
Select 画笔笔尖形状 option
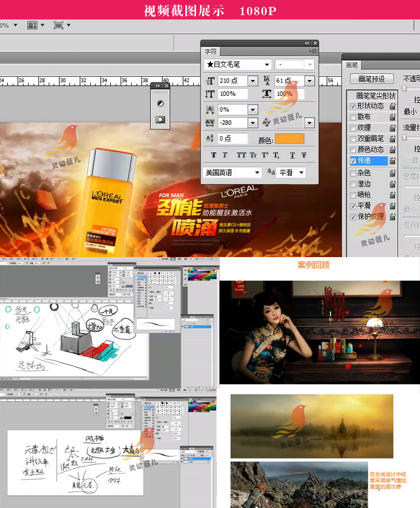tap(376, 96)
